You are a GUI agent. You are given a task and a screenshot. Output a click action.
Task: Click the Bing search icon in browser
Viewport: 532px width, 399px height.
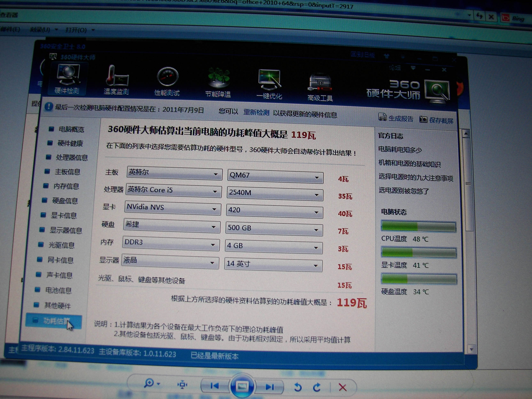pos(506,18)
